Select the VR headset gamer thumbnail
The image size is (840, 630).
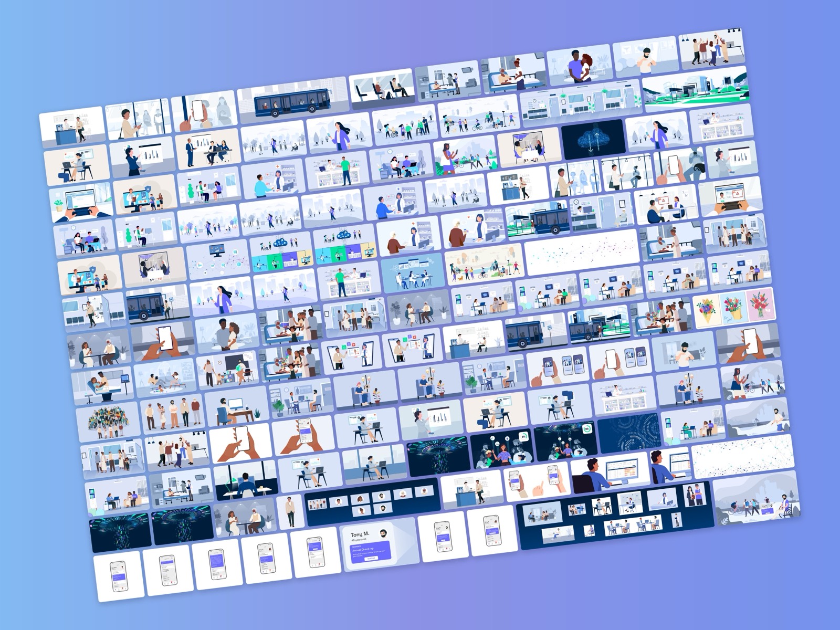[x=679, y=166]
